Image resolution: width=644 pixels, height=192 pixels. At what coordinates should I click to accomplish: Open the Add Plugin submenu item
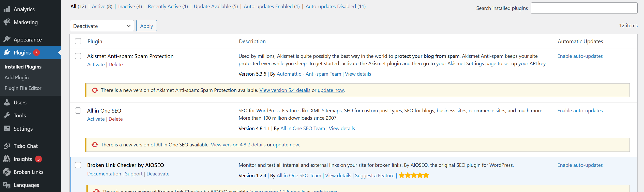tap(17, 77)
